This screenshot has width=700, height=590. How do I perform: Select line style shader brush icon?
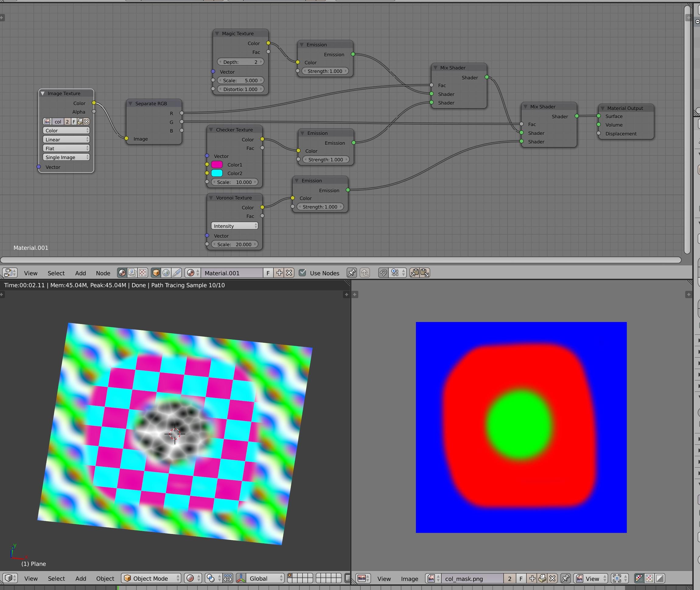coord(177,273)
